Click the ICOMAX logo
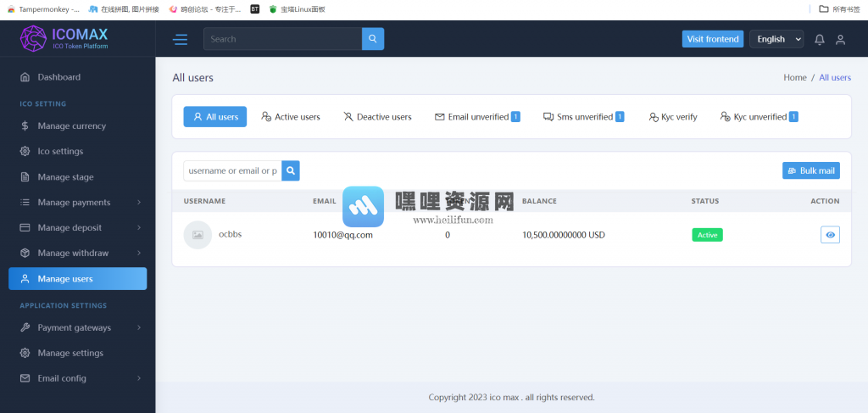 click(x=64, y=38)
